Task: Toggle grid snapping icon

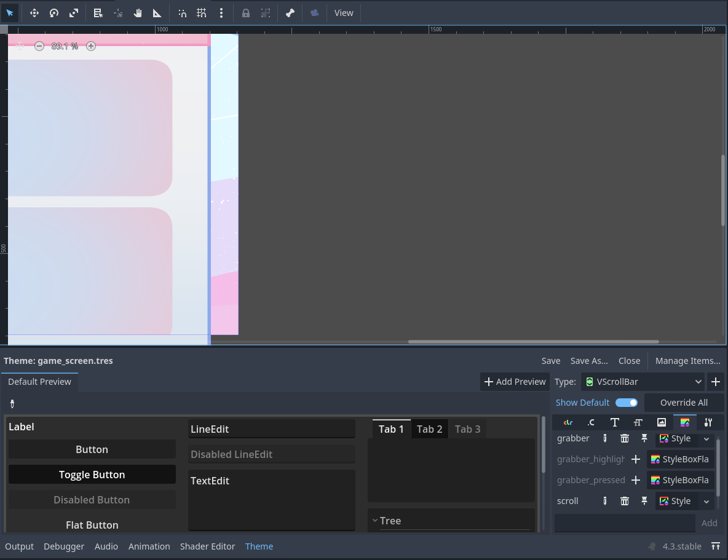Action: [202, 13]
